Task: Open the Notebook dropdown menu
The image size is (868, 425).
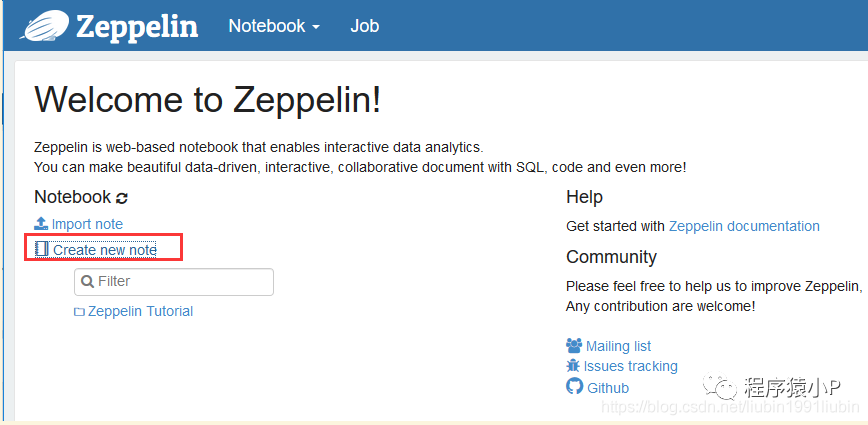Action: 275,26
